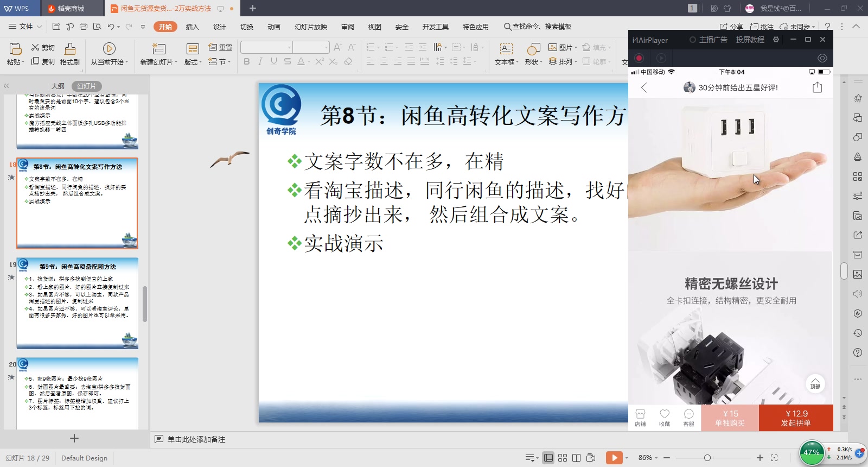Toggle Strikethrough formatting
Viewport: 868px width, 467px height.
[x=288, y=61]
